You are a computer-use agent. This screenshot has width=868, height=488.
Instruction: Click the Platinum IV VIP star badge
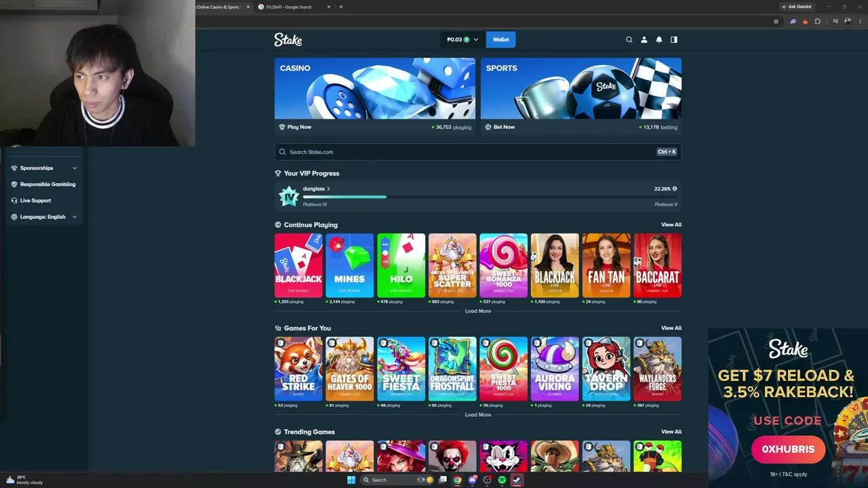click(289, 197)
